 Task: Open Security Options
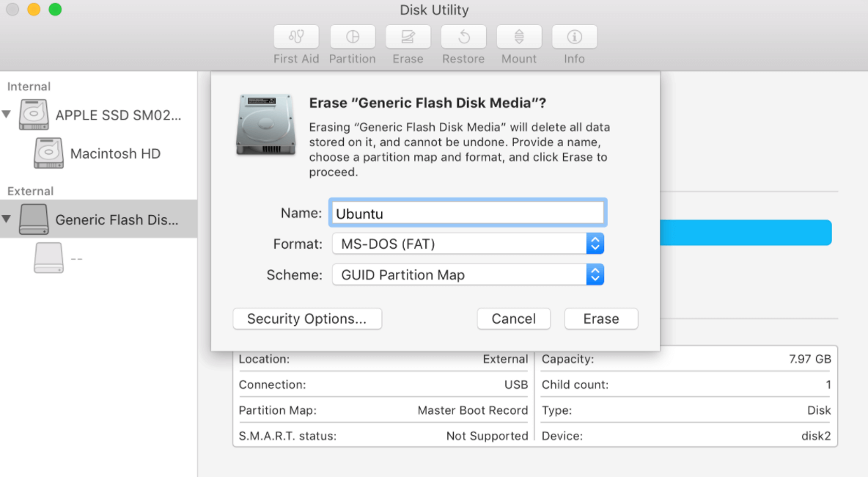pyautogui.click(x=307, y=318)
